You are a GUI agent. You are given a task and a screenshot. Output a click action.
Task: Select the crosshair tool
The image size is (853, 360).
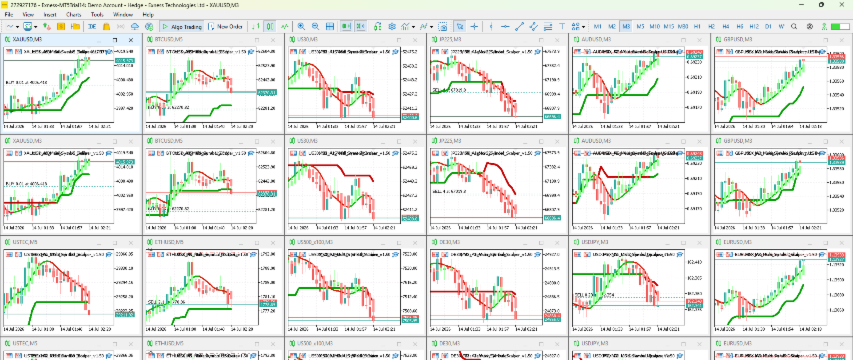click(474, 26)
